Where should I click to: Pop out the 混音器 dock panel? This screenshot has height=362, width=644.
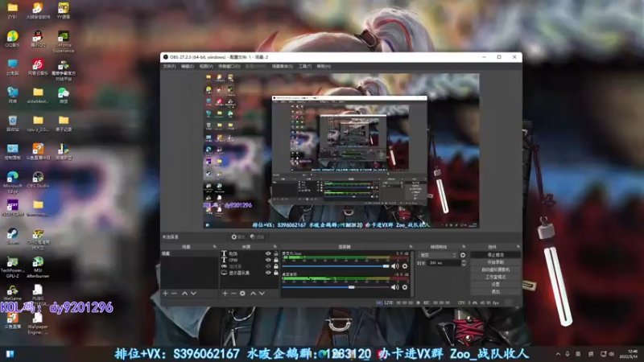click(x=411, y=247)
